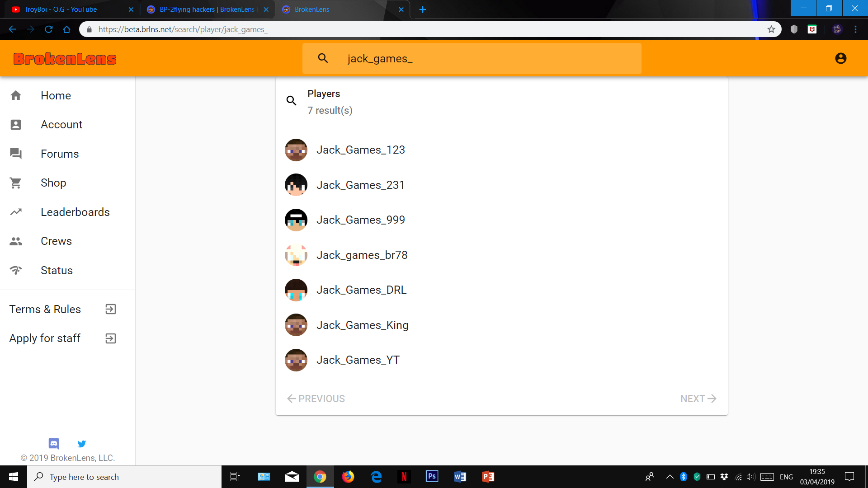Screen dimensions: 868x488
Task: Focus the jack_games_ search field
Action: (472, 58)
